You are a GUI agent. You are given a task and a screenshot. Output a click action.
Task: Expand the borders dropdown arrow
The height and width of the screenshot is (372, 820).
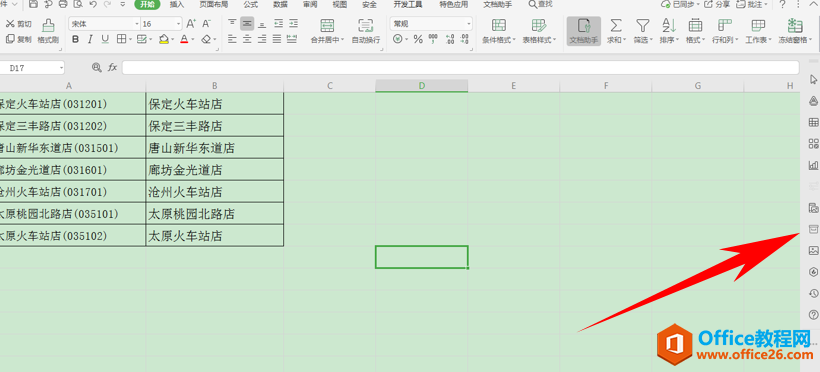coord(129,40)
